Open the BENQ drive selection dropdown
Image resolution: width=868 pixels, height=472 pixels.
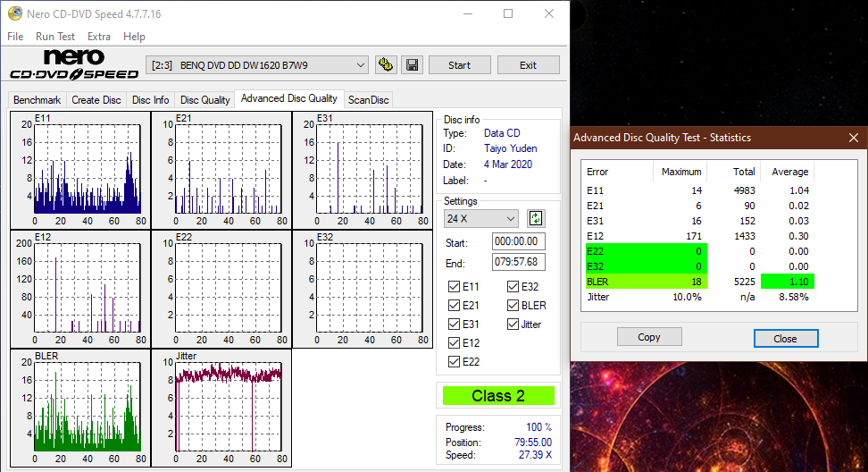tap(257, 65)
